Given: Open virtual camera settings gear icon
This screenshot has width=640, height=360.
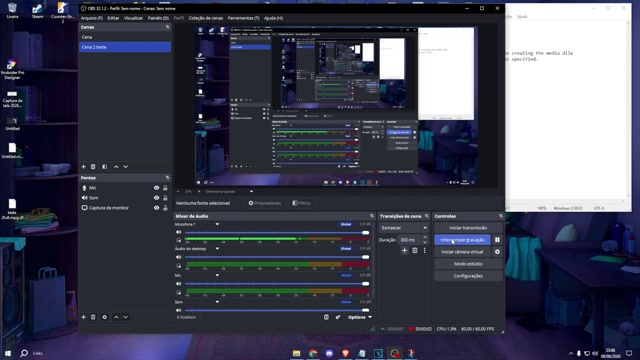Looking at the screenshot, I should [x=497, y=252].
